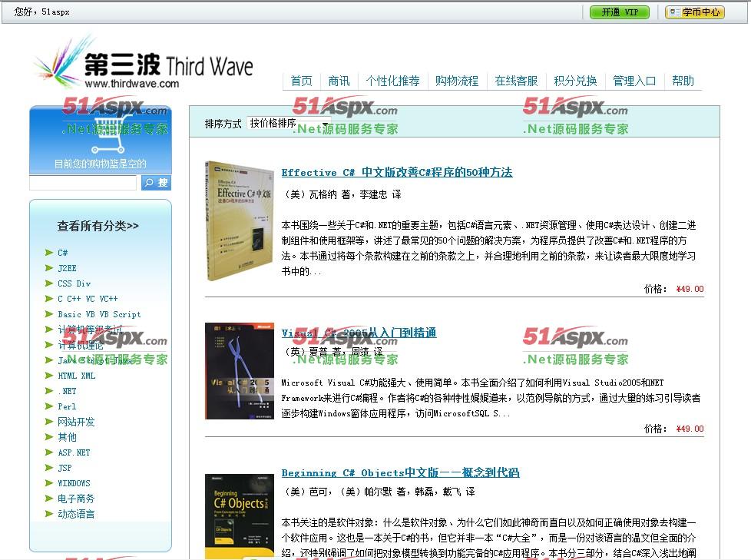Expand 查看所有分类 category list
751x560 pixels.
(98, 226)
